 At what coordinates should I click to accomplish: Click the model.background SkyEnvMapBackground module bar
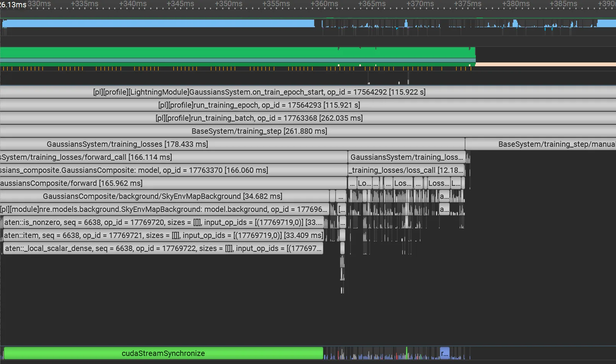[164, 209]
